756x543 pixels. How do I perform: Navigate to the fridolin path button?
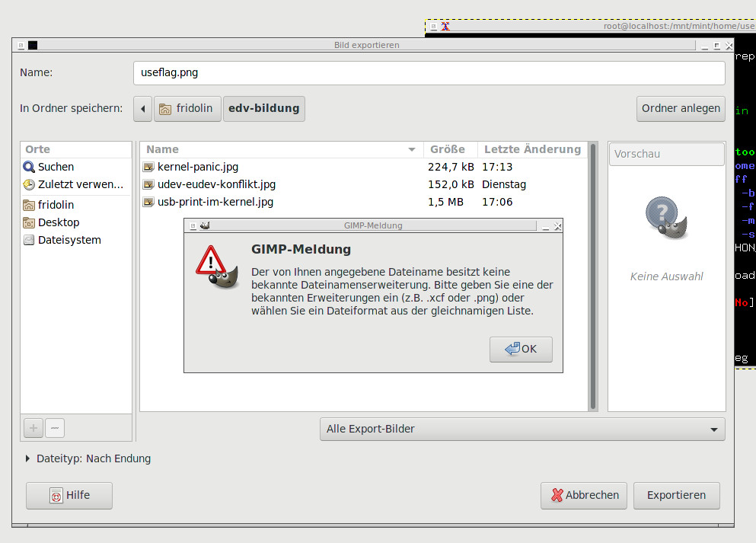pos(187,108)
